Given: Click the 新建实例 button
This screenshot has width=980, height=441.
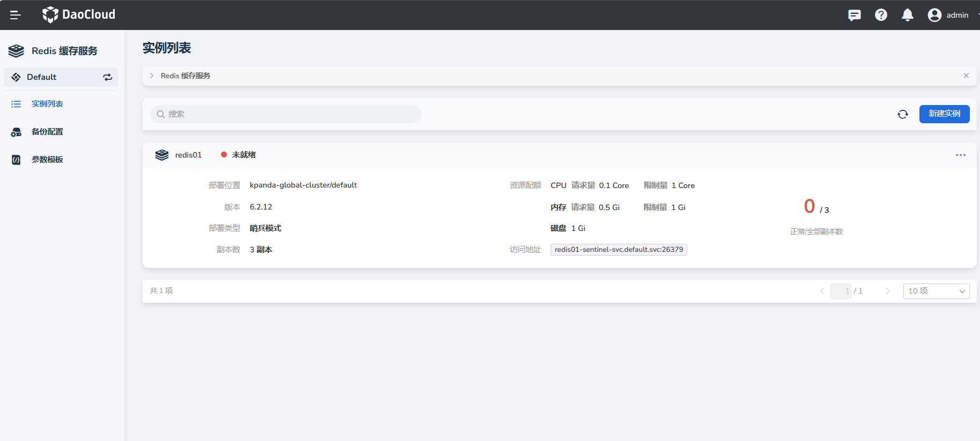Looking at the screenshot, I should (944, 114).
